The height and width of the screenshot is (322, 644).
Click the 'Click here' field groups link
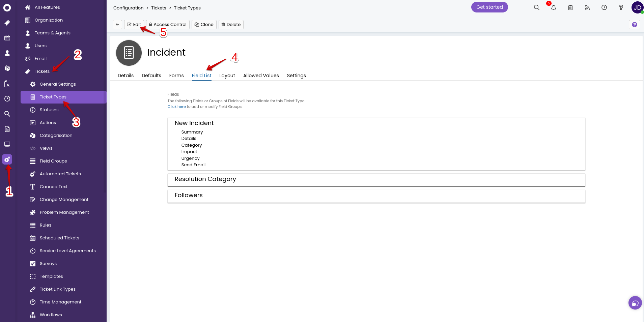click(176, 107)
